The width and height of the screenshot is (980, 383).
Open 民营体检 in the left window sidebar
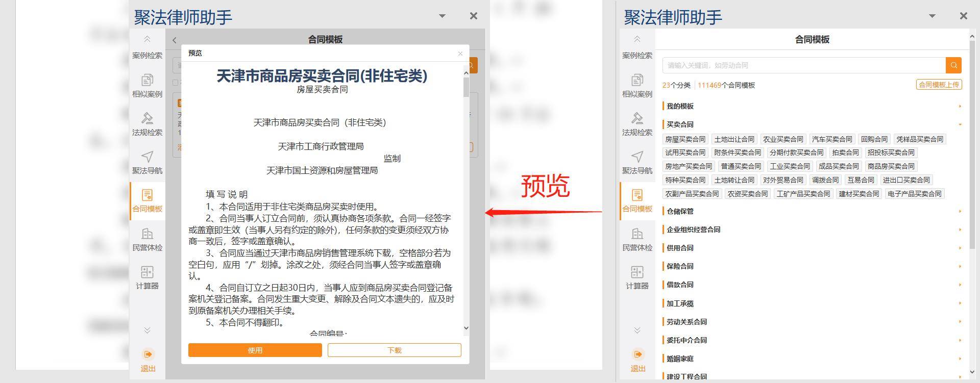(147, 239)
